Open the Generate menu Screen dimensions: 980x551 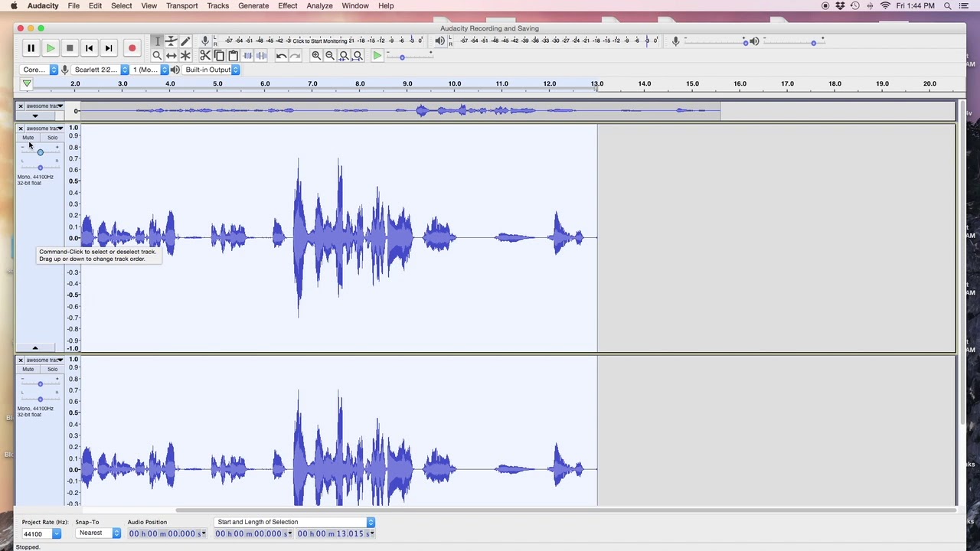253,6
